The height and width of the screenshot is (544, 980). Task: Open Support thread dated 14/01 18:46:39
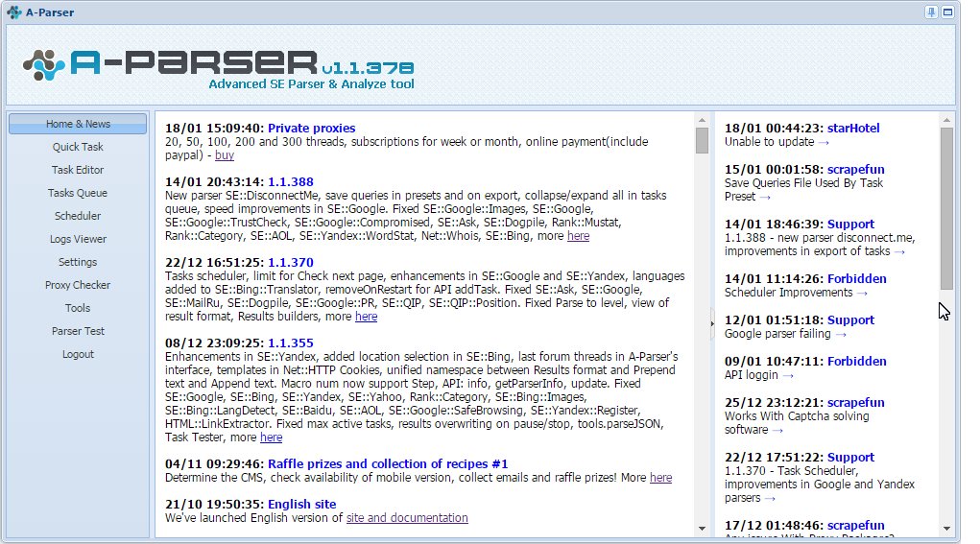(x=850, y=224)
